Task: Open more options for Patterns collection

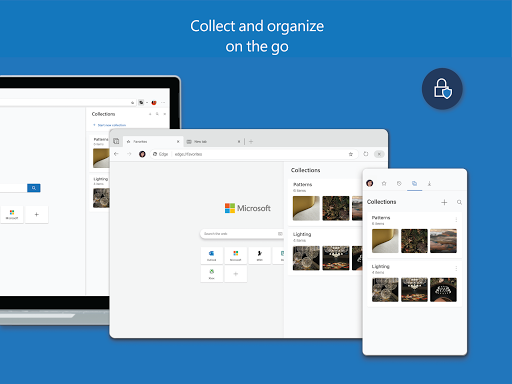Action: pyautogui.click(x=456, y=220)
